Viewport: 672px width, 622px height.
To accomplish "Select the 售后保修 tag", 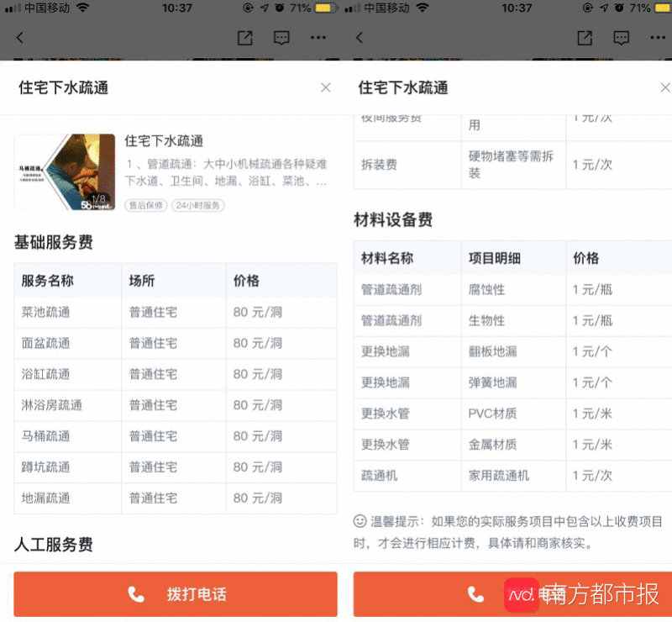I will [146, 204].
